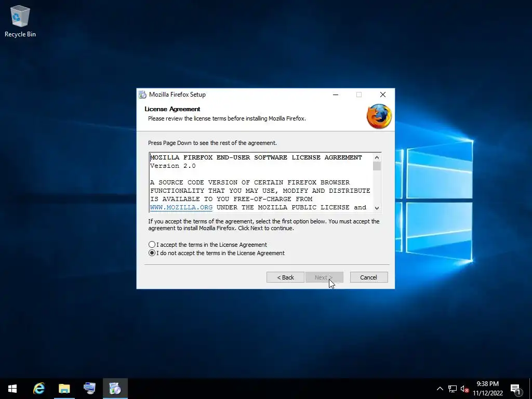
Task: Open the Action Center notifications icon
Action: (516, 389)
